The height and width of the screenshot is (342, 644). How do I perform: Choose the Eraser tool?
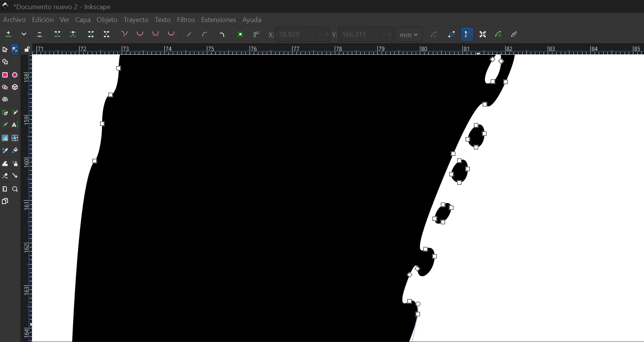tap(5, 176)
